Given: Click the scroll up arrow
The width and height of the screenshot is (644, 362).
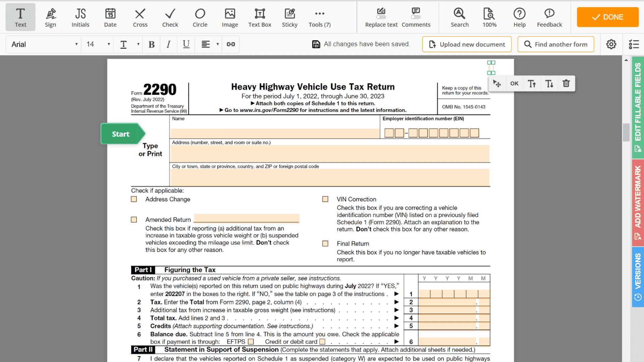Looking at the screenshot, I should click(x=626, y=60).
